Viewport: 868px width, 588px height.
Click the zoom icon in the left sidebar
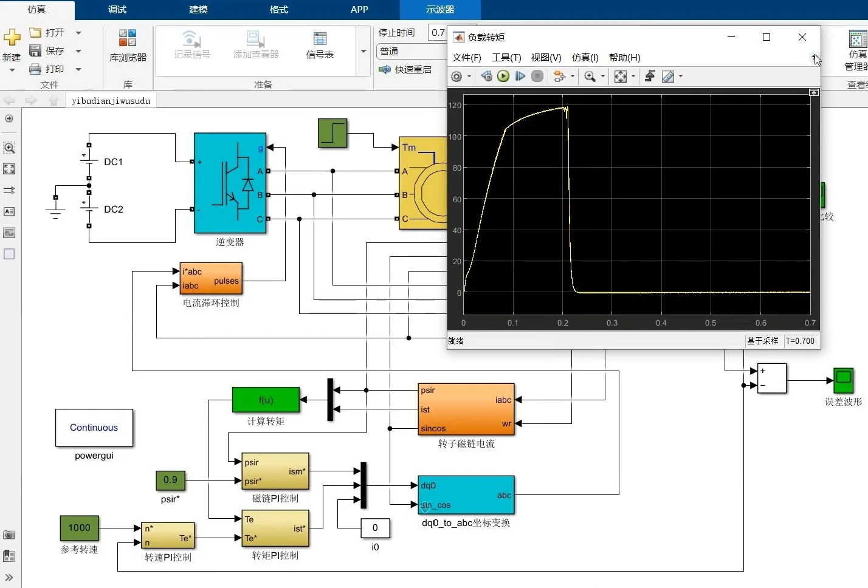point(9,148)
